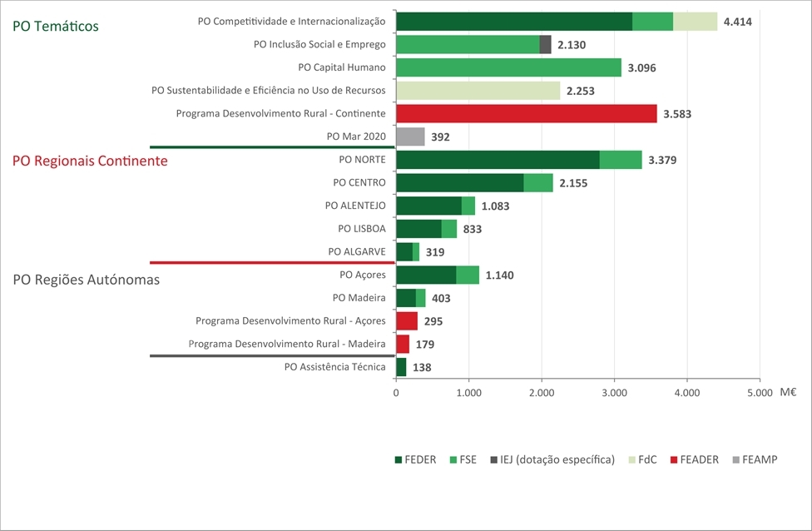812x531 pixels.
Task: Click the gray PO Mar 2020 bar
Action: (x=410, y=136)
